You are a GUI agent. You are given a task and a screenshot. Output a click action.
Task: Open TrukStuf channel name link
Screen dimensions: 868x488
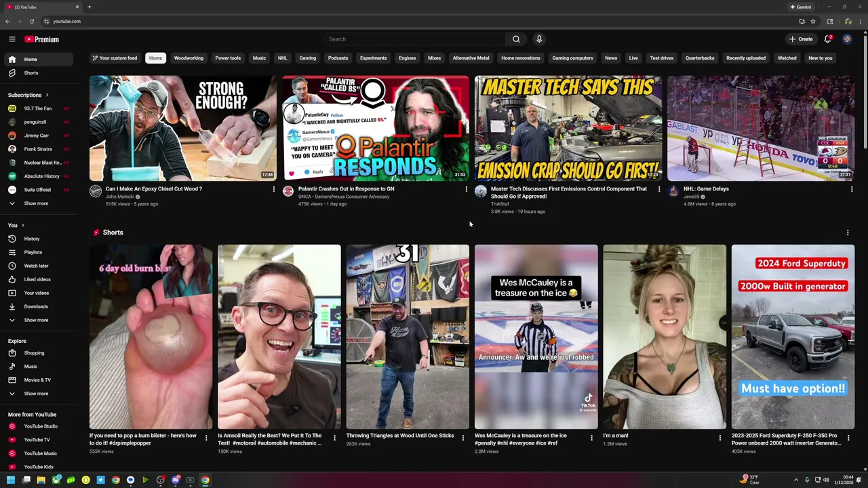coord(500,204)
